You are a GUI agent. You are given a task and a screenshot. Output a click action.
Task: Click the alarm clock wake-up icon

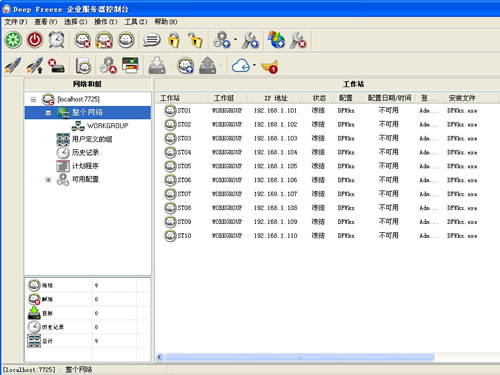coord(56,40)
